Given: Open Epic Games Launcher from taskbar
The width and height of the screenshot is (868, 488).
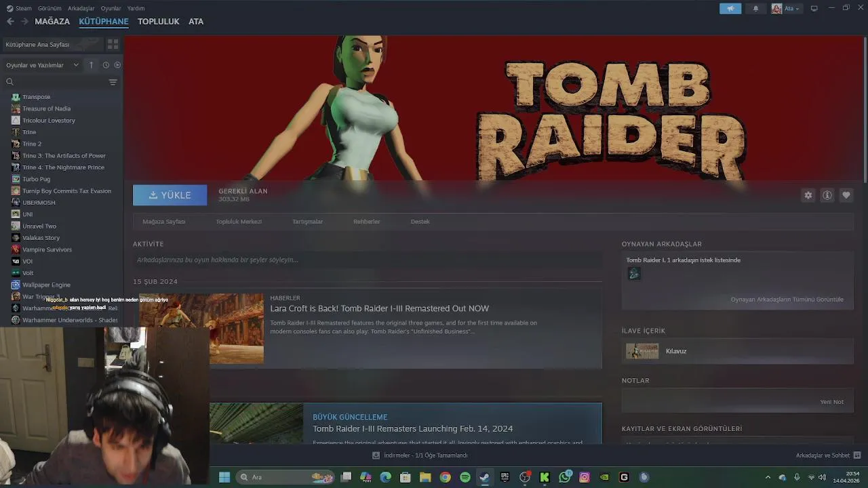Looking at the screenshot, I should click(x=505, y=477).
